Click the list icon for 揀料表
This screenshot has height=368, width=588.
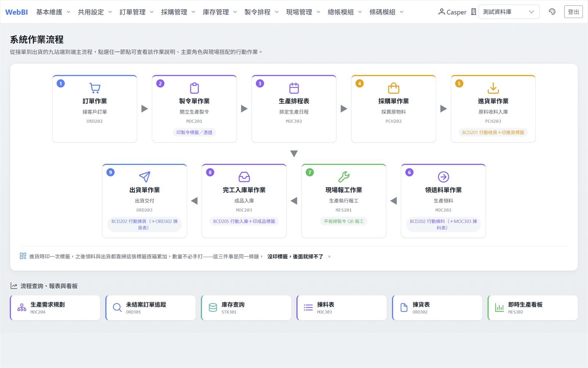(308, 308)
